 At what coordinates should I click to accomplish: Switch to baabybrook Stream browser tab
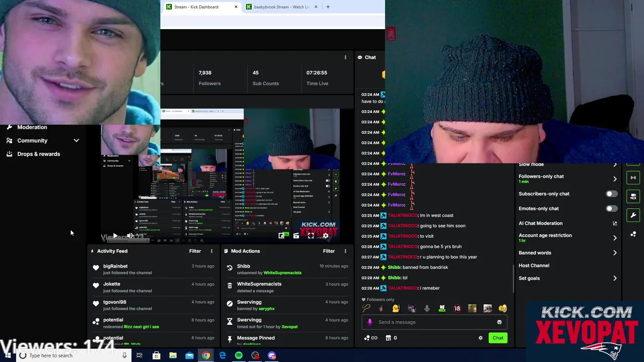coord(281,7)
